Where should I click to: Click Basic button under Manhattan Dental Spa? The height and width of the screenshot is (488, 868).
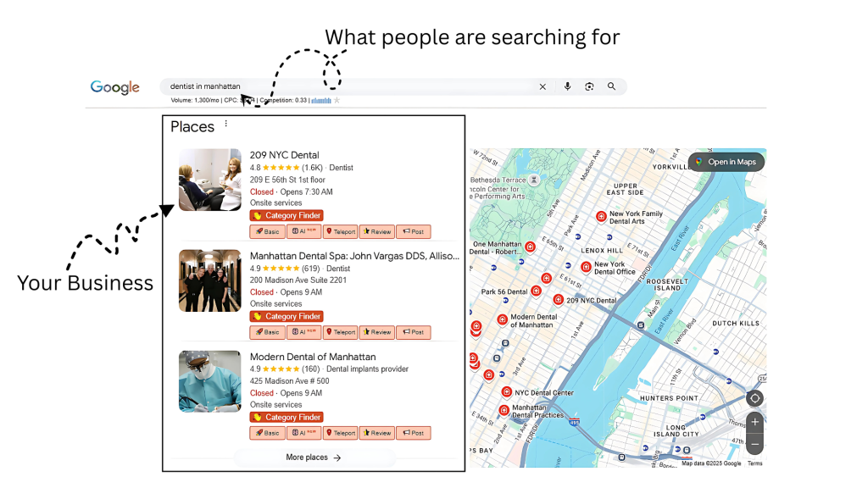point(267,332)
